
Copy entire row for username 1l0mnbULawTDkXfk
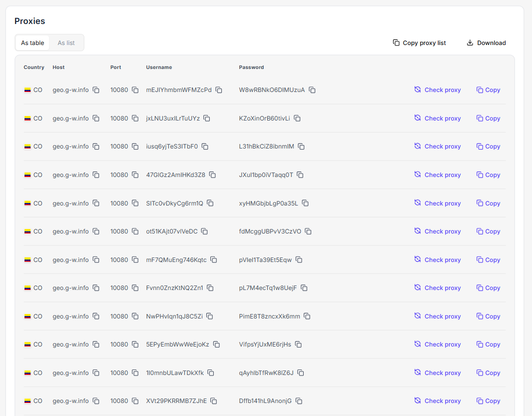click(488, 373)
